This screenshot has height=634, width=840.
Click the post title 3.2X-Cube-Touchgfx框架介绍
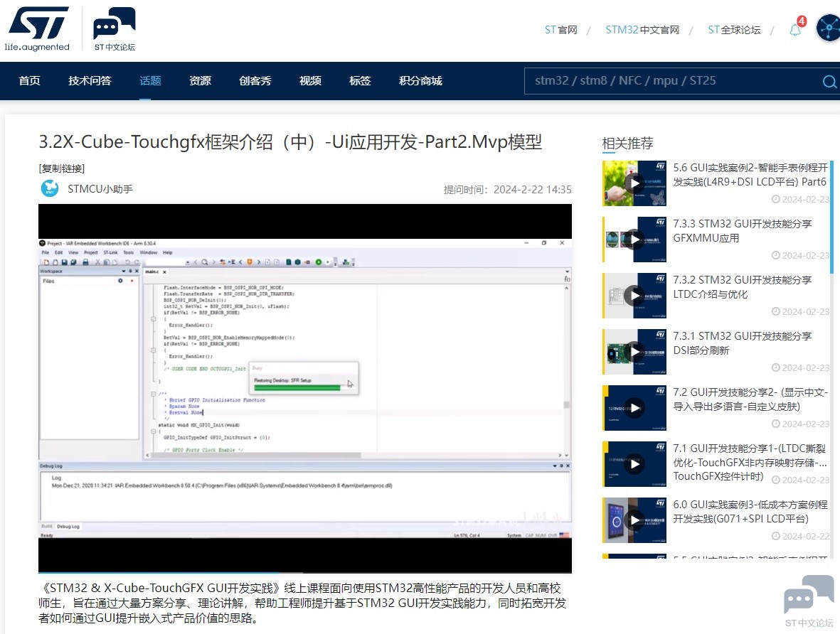[290, 142]
